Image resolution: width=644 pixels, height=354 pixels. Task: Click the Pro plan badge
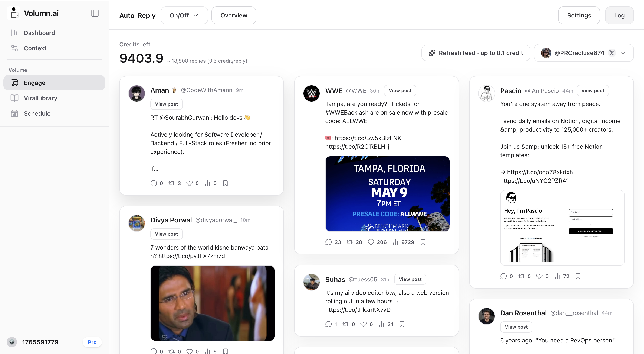click(92, 342)
